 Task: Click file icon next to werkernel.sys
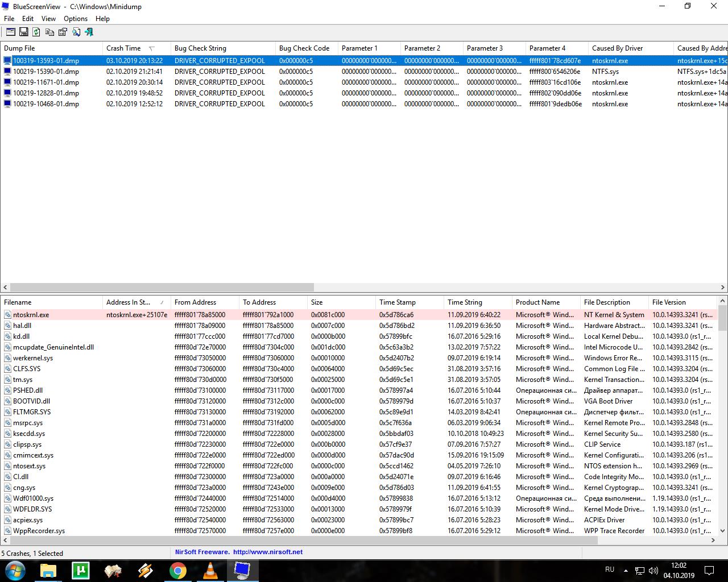point(7,358)
